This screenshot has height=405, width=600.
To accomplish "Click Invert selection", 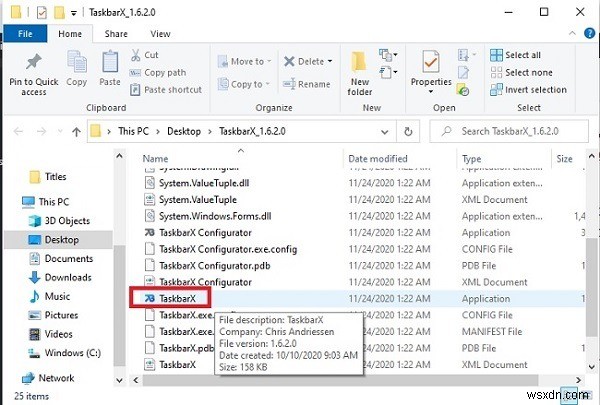I will pos(528,90).
